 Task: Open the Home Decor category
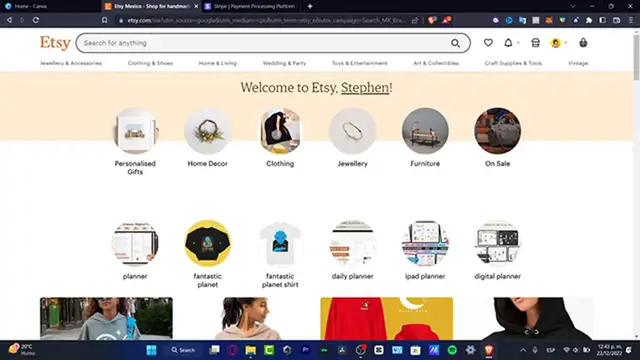(207, 138)
